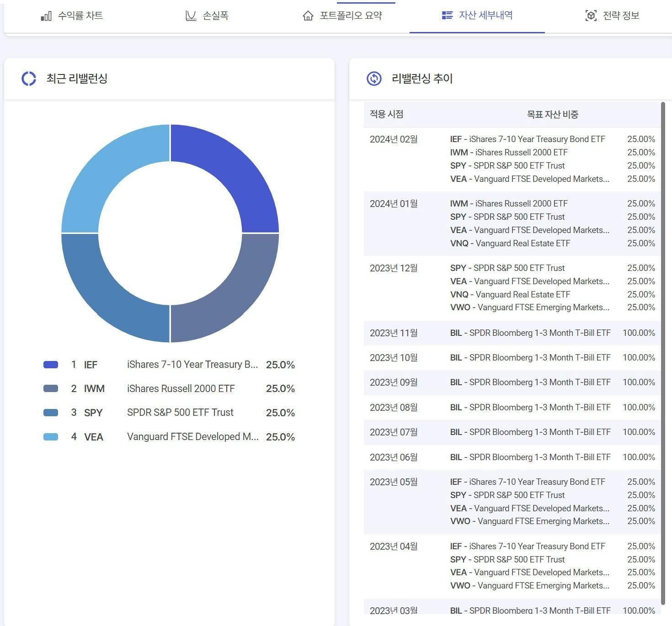This screenshot has height=626, width=672.
Task: Go to the 전략 정보 tab
Action: [x=612, y=16]
